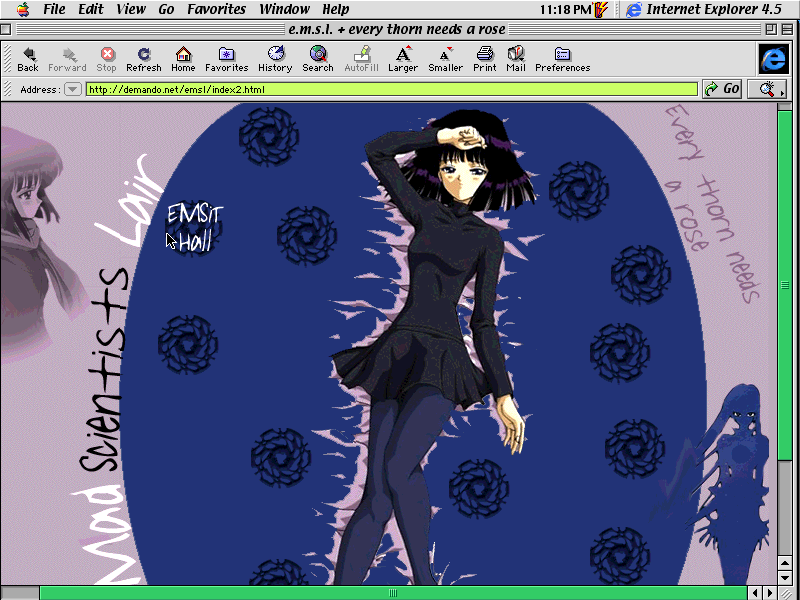
Task: Collapse the button toolbar using its left handle
Action: 7,59
